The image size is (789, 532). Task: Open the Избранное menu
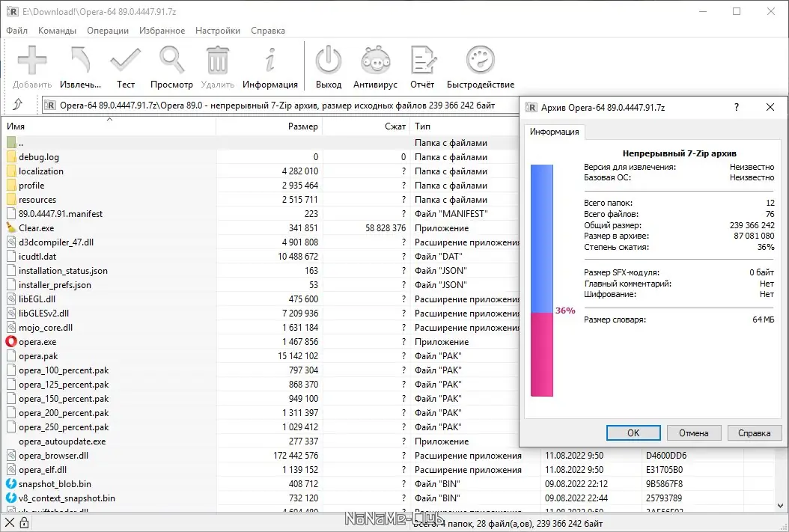pyautogui.click(x=162, y=31)
